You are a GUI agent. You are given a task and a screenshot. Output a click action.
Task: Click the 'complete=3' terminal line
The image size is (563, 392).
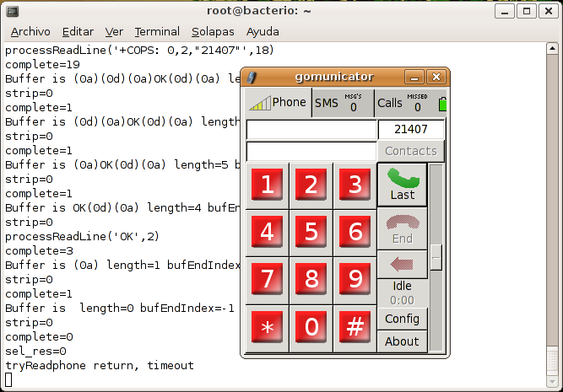click(39, 251)
